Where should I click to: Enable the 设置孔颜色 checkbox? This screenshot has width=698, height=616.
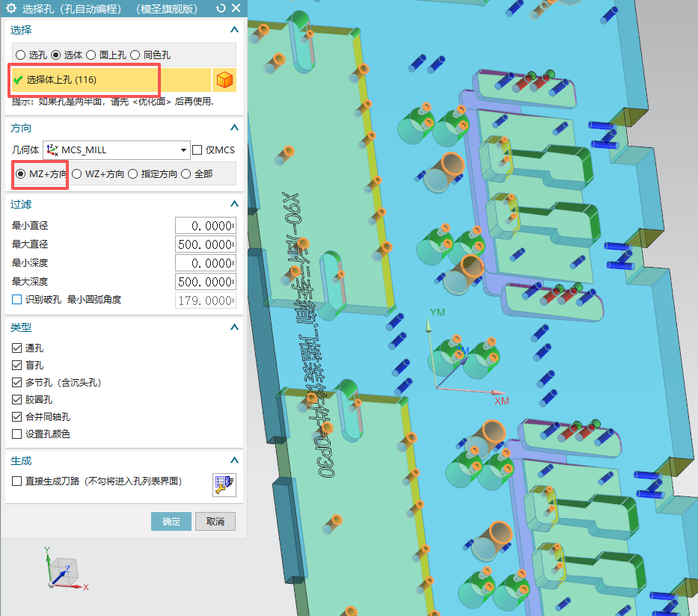(16, 434)
